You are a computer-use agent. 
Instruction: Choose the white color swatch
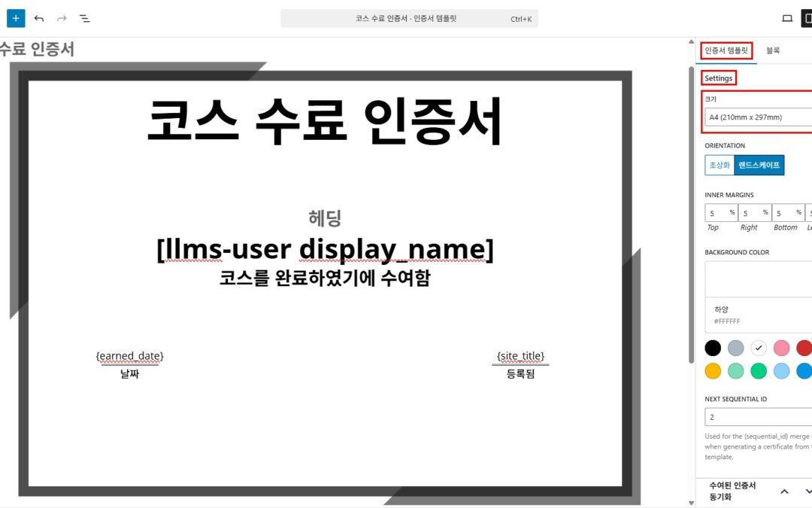tap(759, 348)
